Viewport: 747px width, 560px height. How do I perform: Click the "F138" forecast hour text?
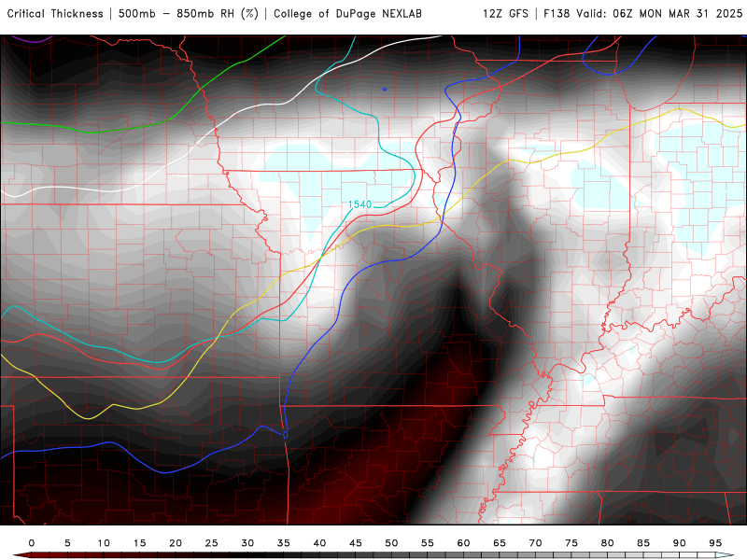[x=557, y=14]
